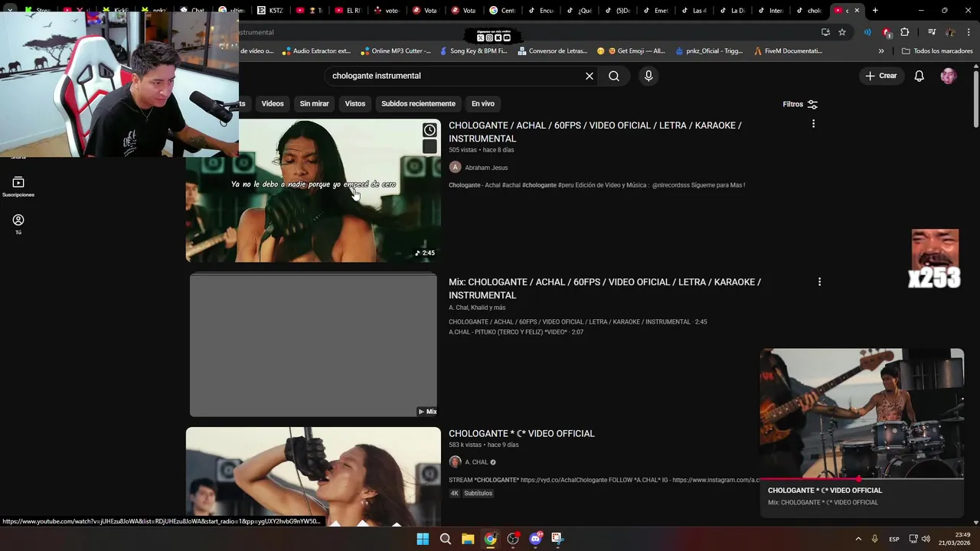Open options for Abraham Jesus video
980x551 pixels.
813,124
